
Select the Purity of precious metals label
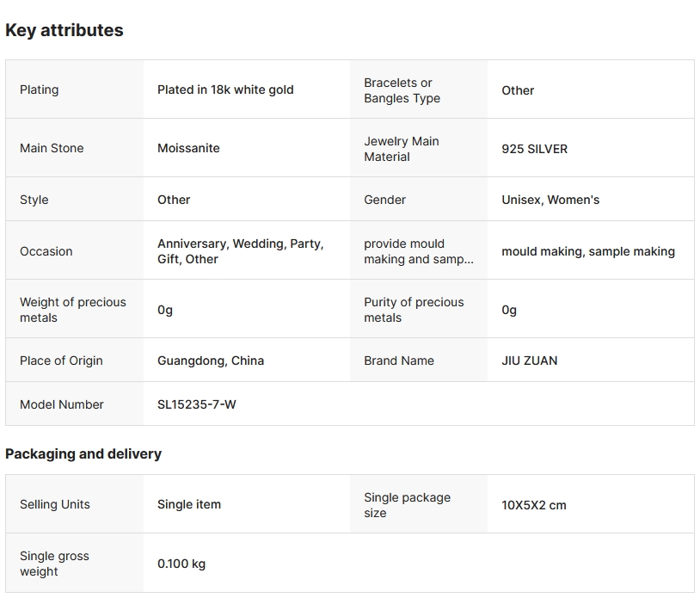pos(414,310)
